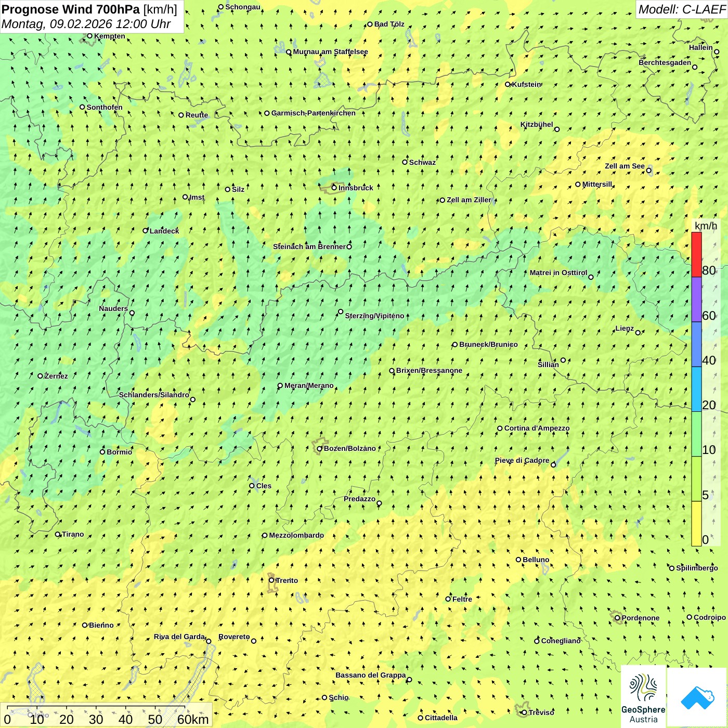Viewport: 728px width, 728px height.
Task: Click the Matrei in Osttirol marker
Action: (x=591, y=277)
